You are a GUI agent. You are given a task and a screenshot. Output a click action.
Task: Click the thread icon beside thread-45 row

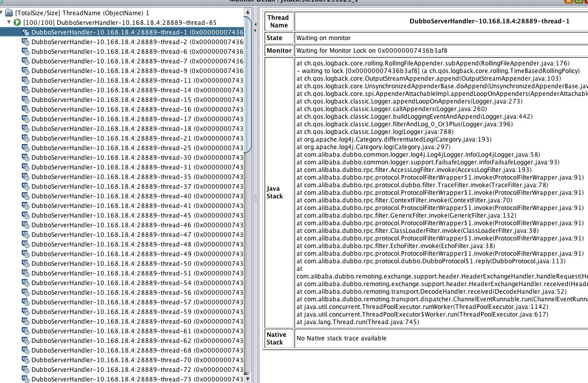25,215
